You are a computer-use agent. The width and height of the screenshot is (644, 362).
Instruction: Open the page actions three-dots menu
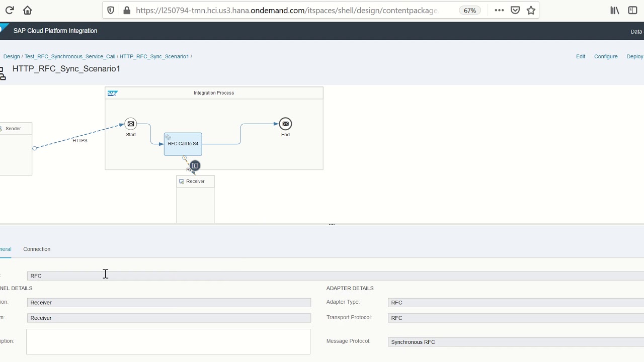(x=499, y=10)
